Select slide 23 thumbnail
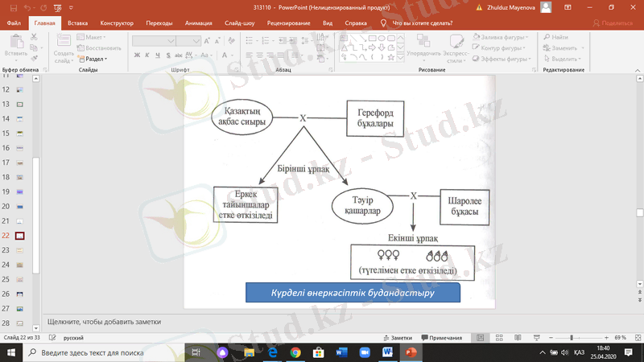This screenshot has height=362, width=644. (19, 250)
